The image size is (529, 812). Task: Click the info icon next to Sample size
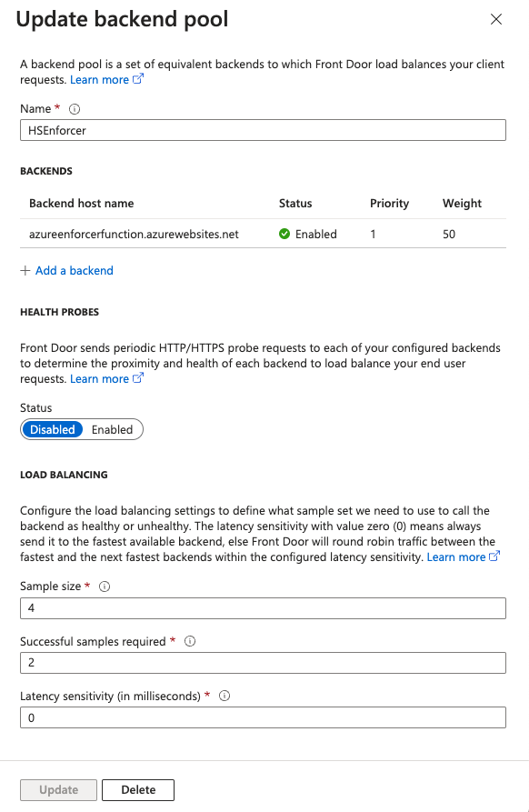[x=105, y=586]
